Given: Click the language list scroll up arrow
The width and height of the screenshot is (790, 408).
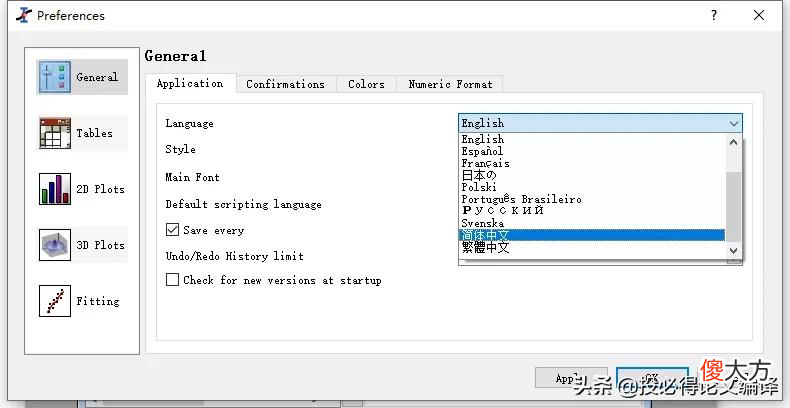Looking at the screenshot, I should point(734,143).
